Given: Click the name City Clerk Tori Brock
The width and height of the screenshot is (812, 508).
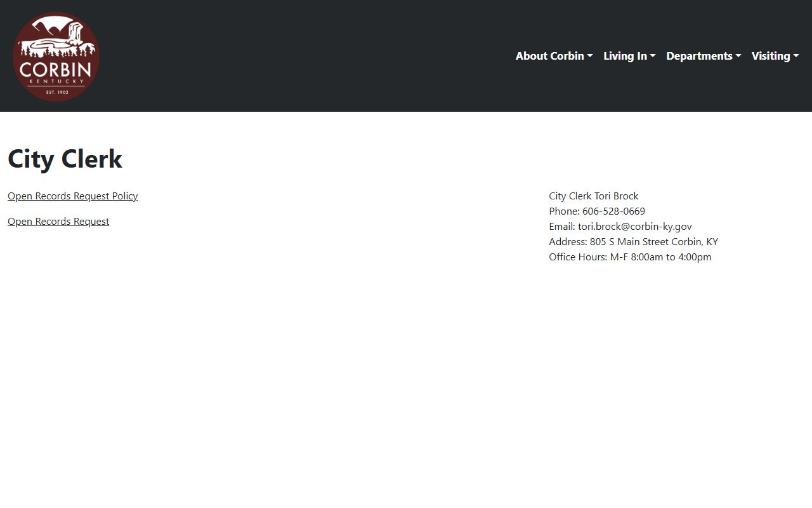Looking at the screenshot, I should click(x=593, y=196).
